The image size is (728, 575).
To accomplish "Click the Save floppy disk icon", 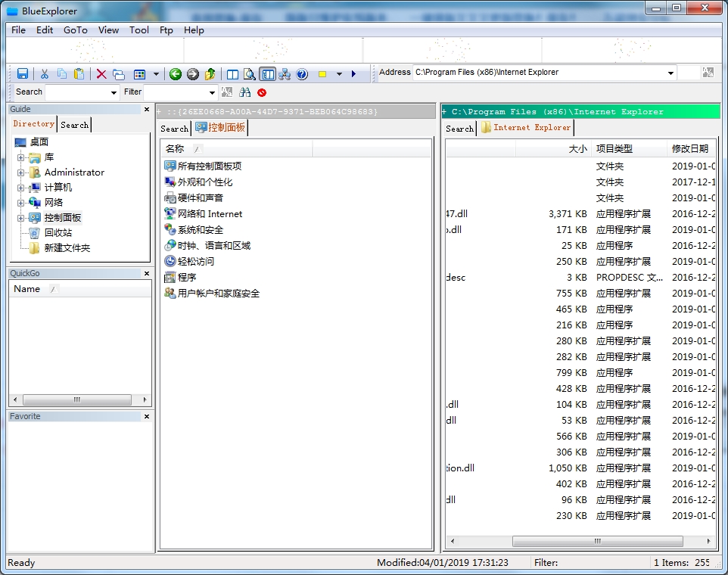I will 23,74.
